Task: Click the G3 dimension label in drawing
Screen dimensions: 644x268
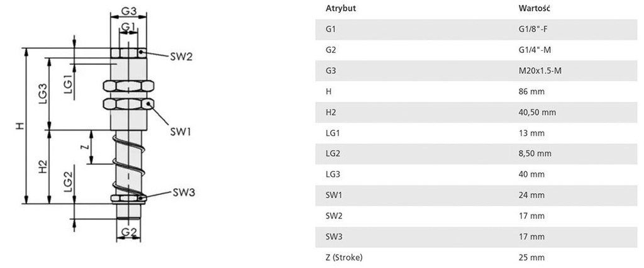Action: click(128, 11)
